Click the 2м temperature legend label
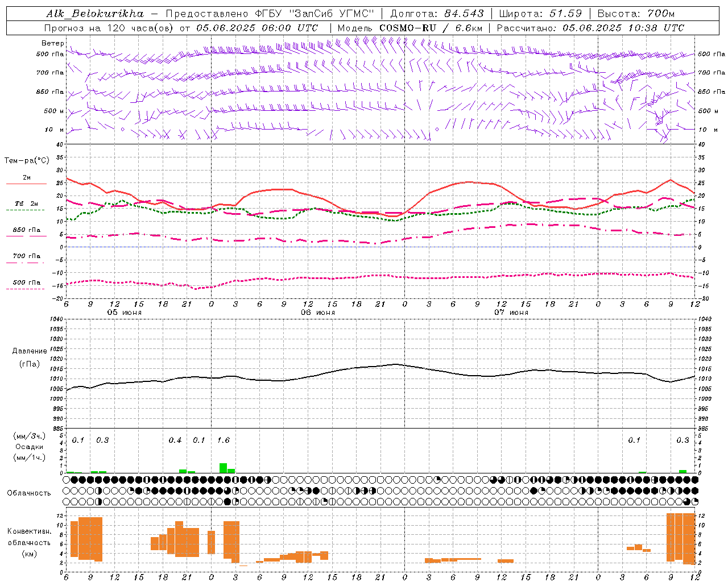 click(x=27, y=177)
